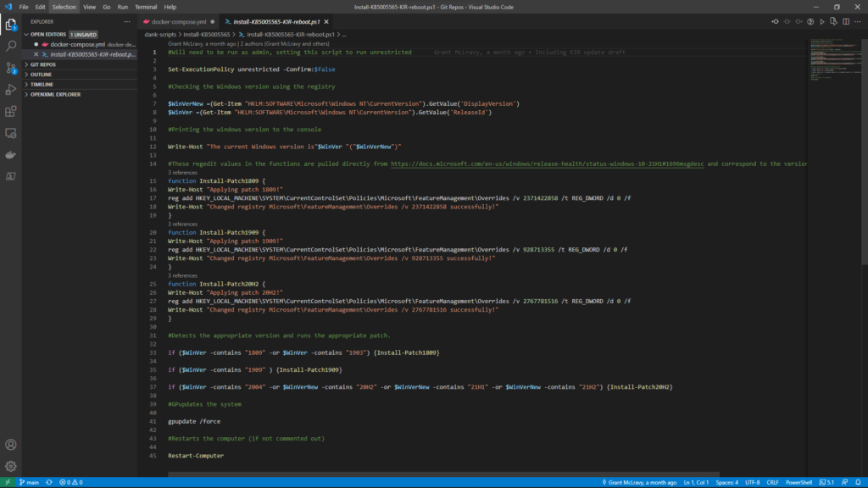This screenshot has width=868, height=488.
Task: Expand the OUTLINE section
Action: coord(42,75)
